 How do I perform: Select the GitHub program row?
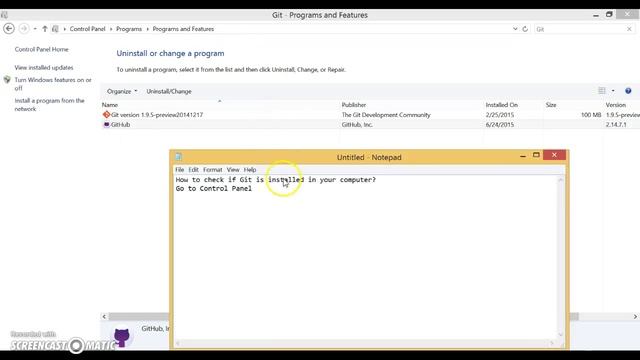[x=370, y=125]
